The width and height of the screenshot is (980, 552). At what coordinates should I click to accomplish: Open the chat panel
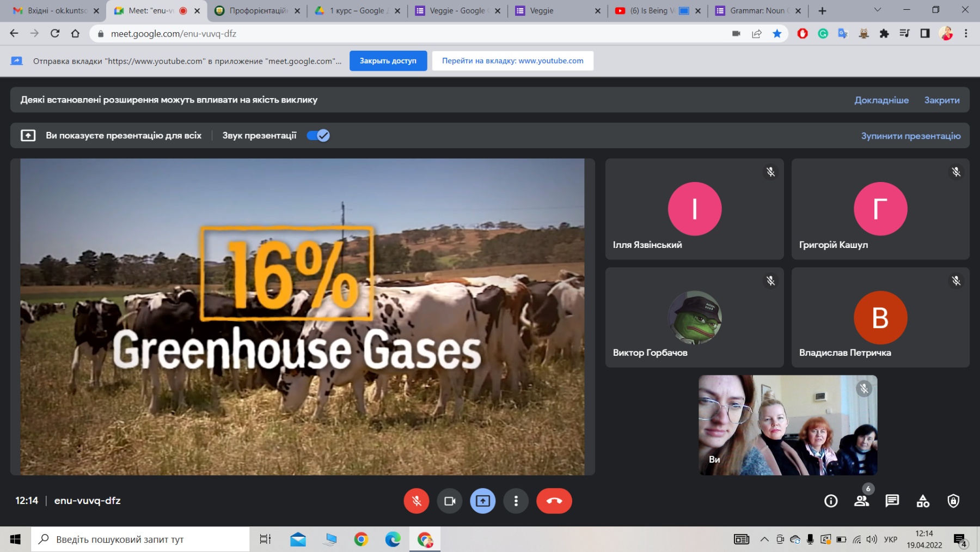[892, 501]
